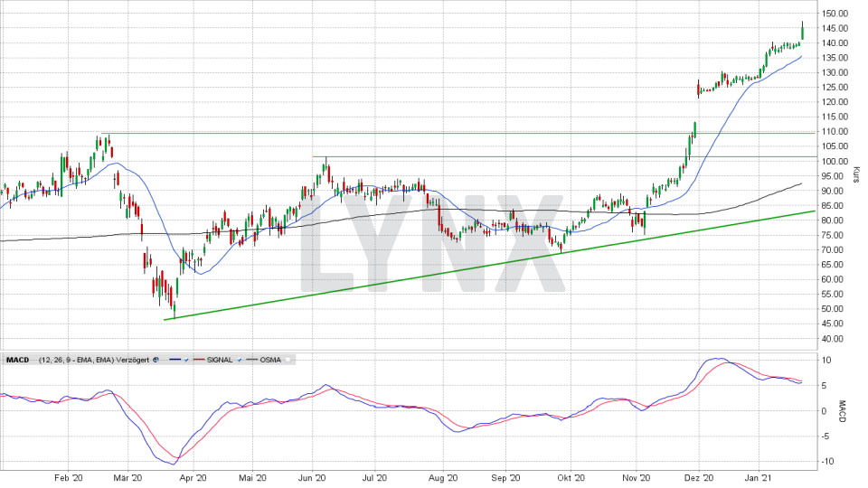Click the Jan '21 date label
The width and height of the screenshot is (868, 488).
(x=759, y=477)
